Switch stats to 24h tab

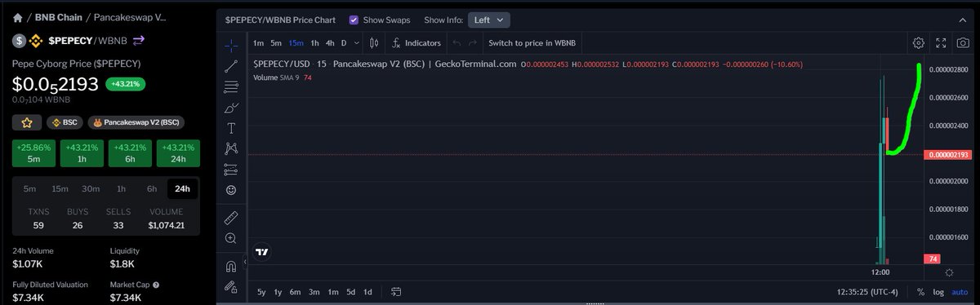[x=182, y=188]
